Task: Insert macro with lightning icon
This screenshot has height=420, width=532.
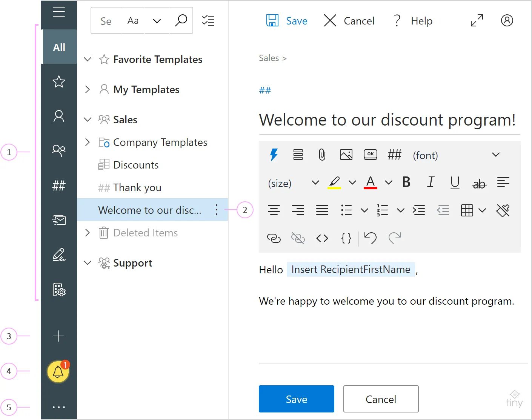Action: (x=274, y=155)
